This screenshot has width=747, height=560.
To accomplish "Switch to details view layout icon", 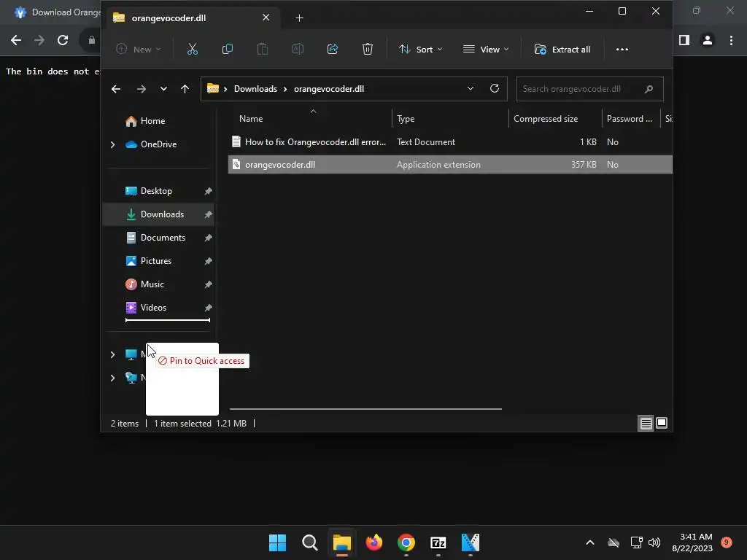I will click(646, 423).
